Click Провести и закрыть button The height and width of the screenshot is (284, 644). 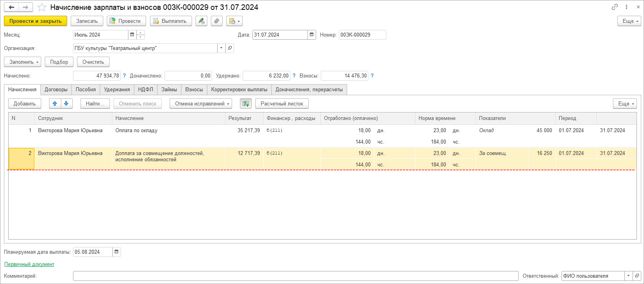[x=35, y=21]
